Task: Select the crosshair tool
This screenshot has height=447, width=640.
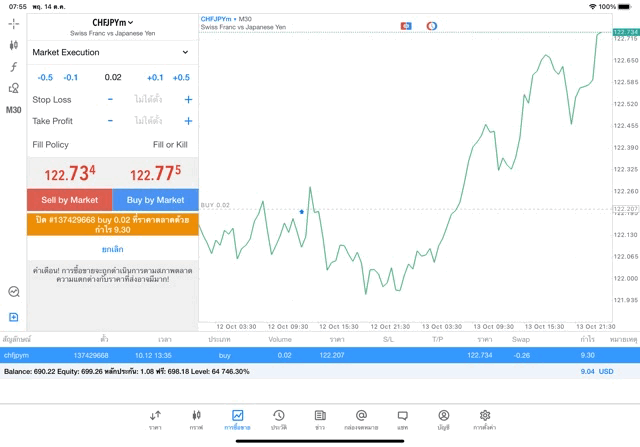Action: [13, 24]
